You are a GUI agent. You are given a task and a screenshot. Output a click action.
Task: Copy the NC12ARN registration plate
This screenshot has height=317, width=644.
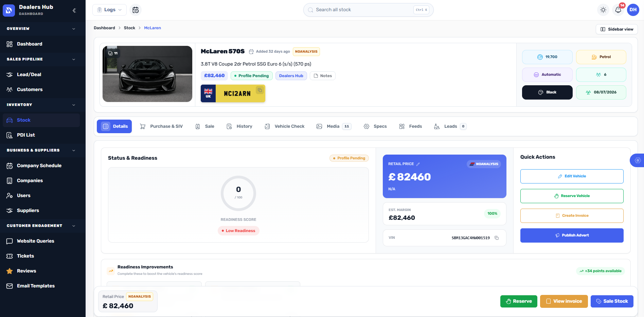[260, 90]
